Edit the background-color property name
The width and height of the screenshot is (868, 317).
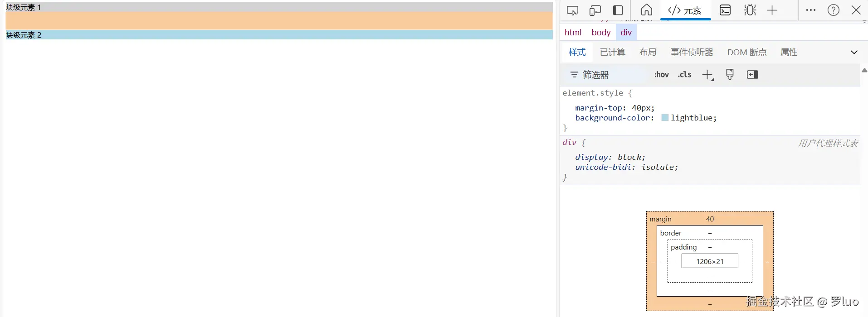point(613,118)
